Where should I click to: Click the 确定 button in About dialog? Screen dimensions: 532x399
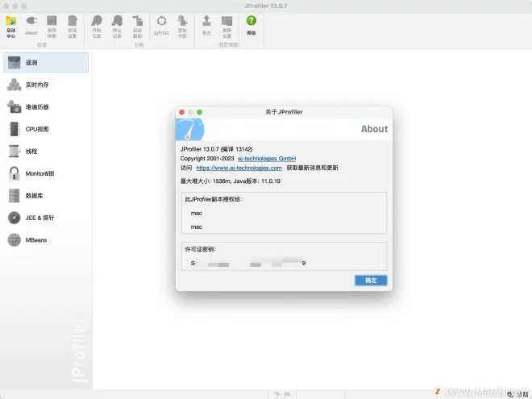pyautogui.click(x=371, y=281)
